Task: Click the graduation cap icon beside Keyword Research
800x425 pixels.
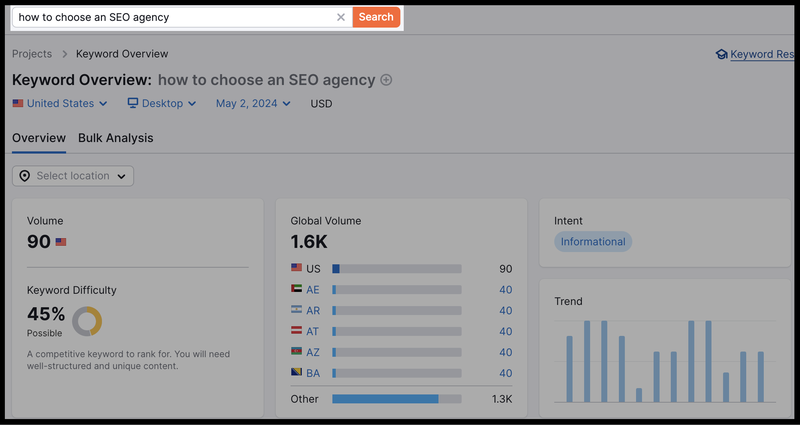Action: point(721,54)
